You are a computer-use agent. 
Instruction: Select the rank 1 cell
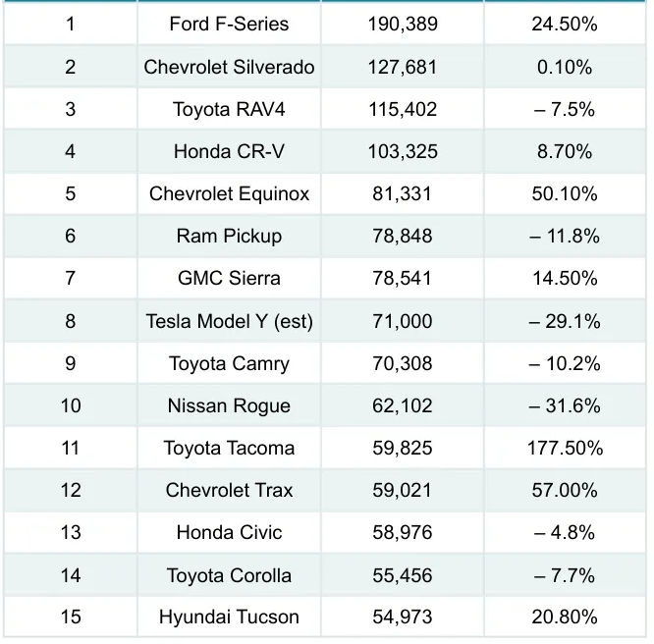70,25
